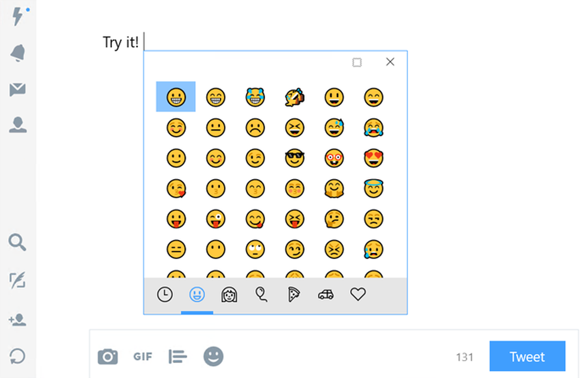This screenshot has width=588, height=378.
Task: Open Notifications using the bell icon
Action: (x=17, y=53)
